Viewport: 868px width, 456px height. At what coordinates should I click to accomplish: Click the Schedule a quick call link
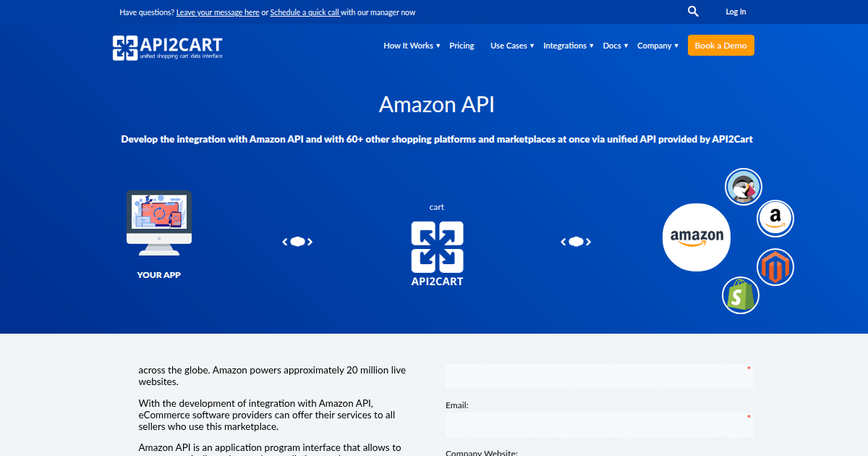coord(305,12)
